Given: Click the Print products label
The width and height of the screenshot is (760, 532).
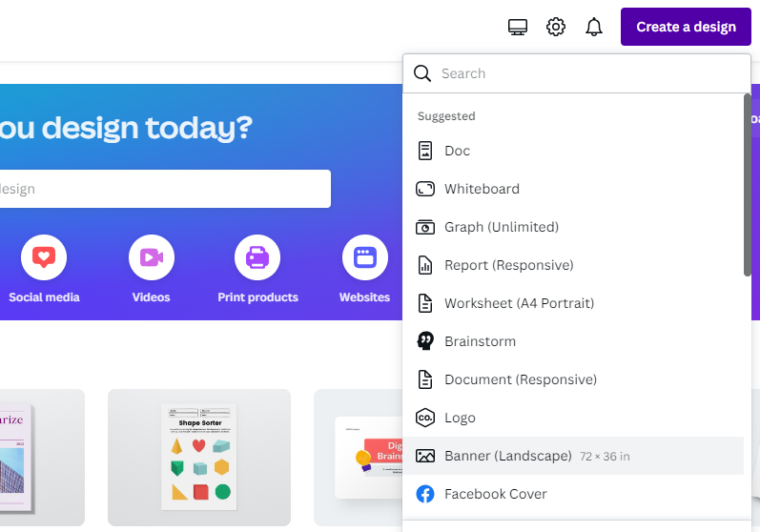Looking at the screenshot, I should 257,297.
